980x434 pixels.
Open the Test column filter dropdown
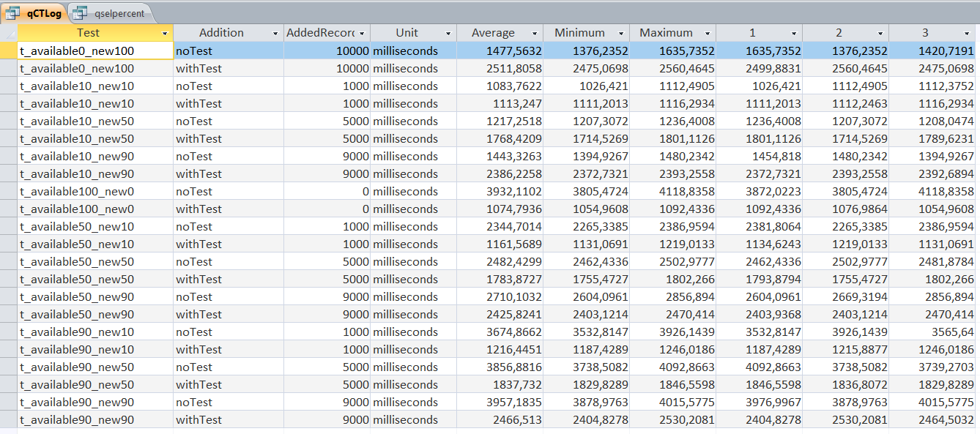(x=166, y=34)
